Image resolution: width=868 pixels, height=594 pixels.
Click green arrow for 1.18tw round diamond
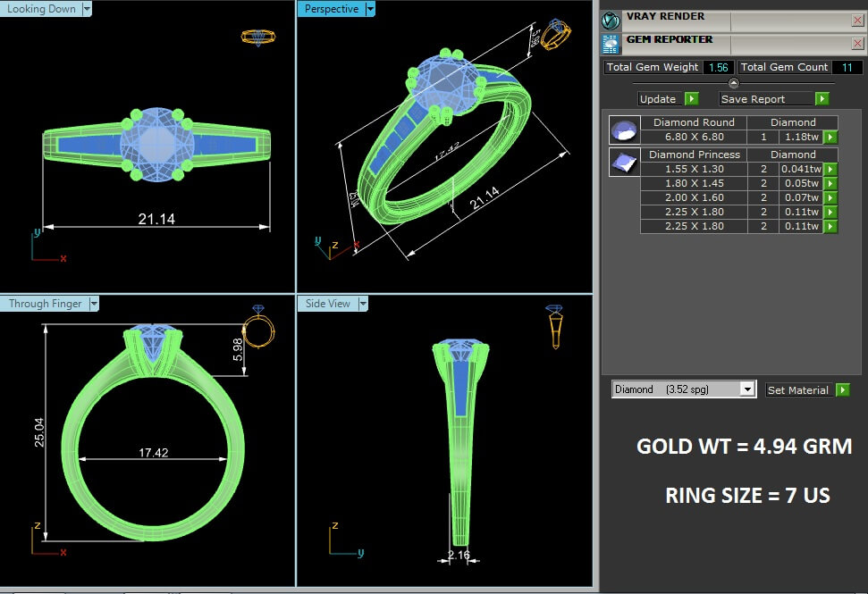pos(830,138)
